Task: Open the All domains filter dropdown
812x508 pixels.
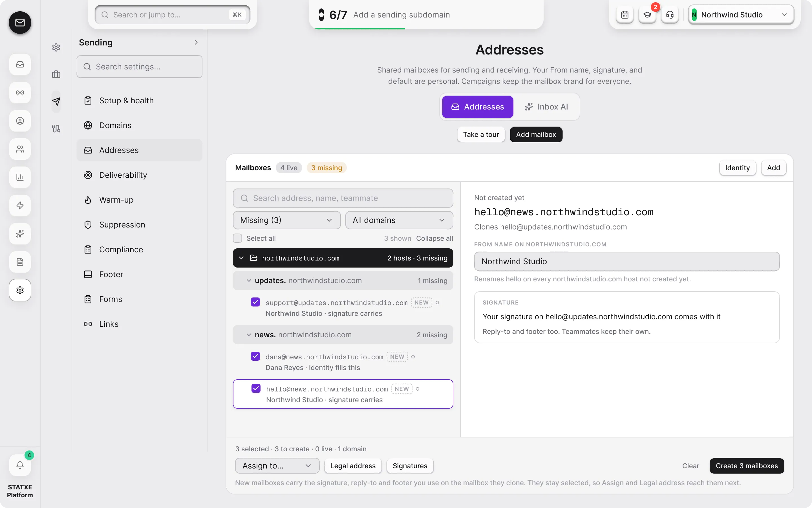Action: (x=399, y=220)
